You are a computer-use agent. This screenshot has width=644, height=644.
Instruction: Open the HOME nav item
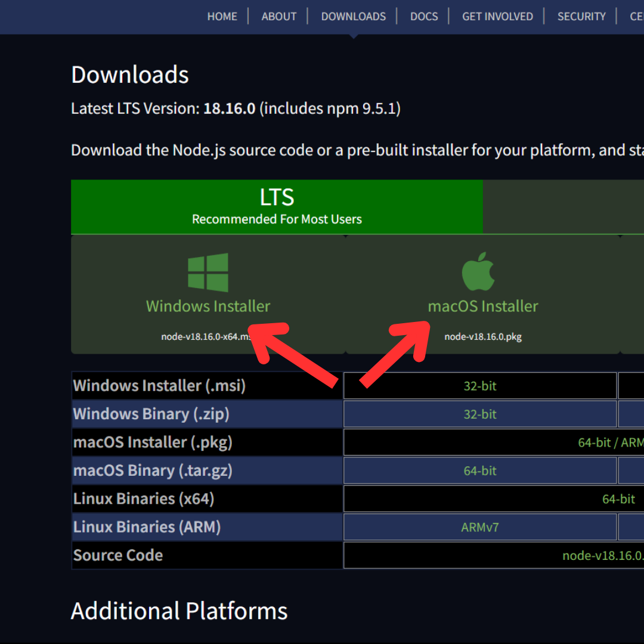click(222, 17)
